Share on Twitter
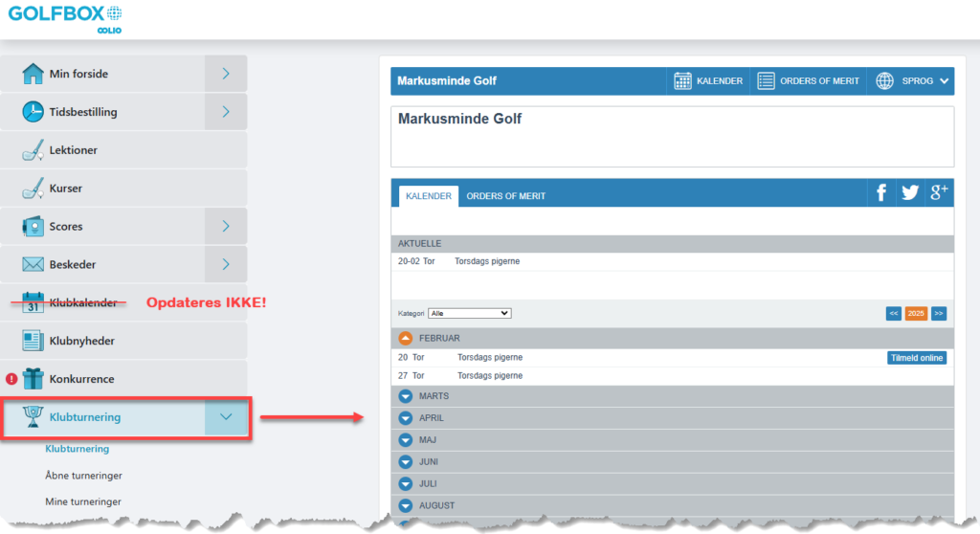This screenshot has width=980, height=534. [x=910, y=192]
